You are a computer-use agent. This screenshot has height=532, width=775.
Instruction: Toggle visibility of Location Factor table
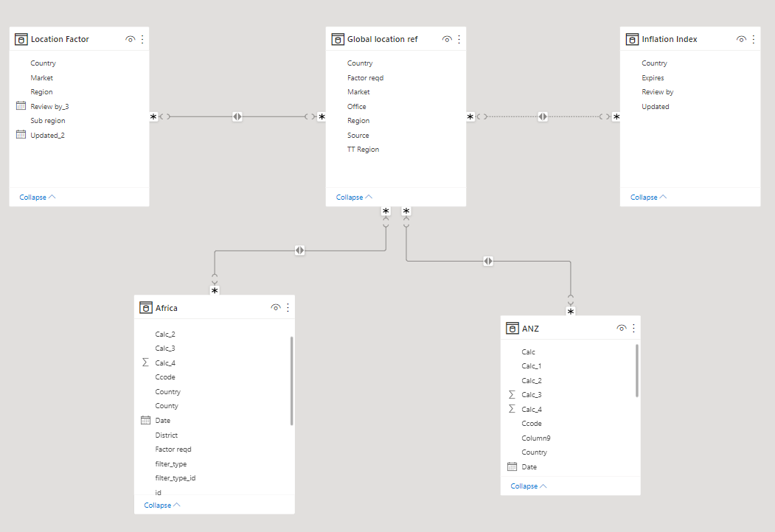pyautogui.click(x=130, y=39)
